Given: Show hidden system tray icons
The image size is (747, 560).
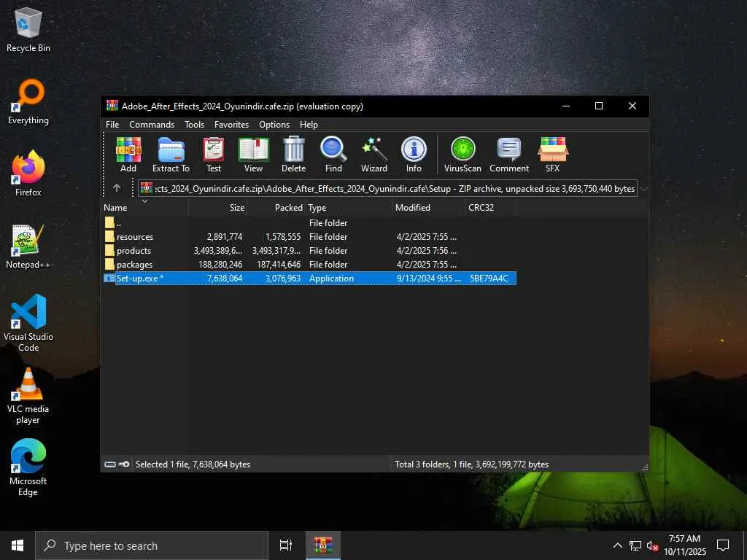Looking at the screenshot, I should tap(617, 545).
